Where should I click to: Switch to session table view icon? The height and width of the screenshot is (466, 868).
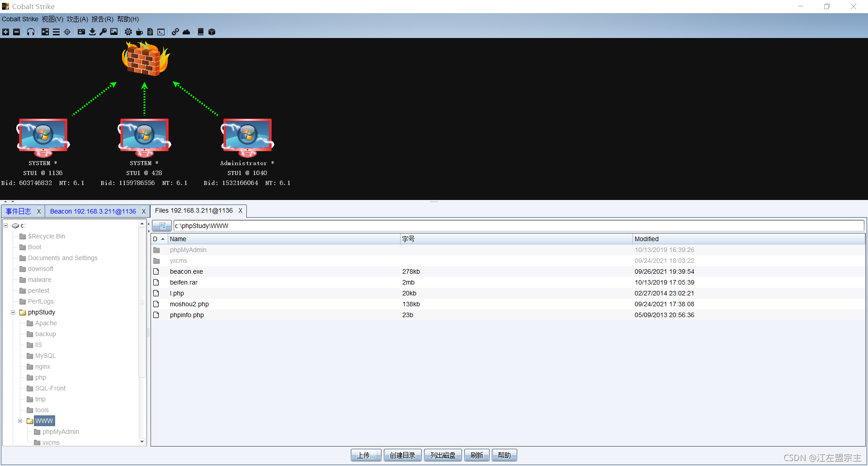(x=56, y=32)
